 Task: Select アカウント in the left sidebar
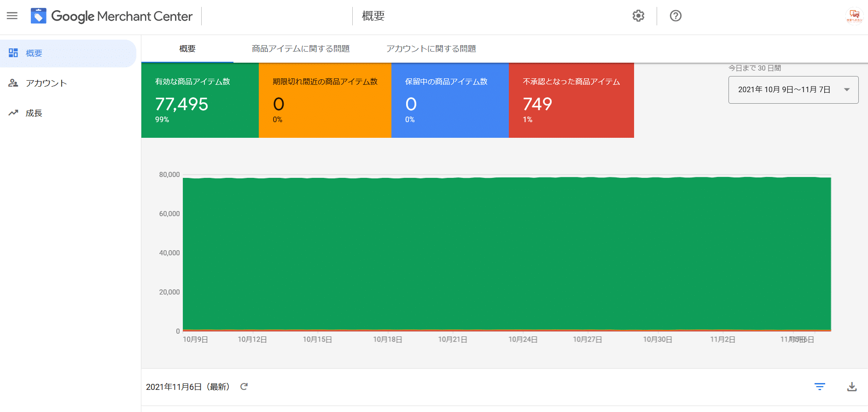(x=68, y=83)
